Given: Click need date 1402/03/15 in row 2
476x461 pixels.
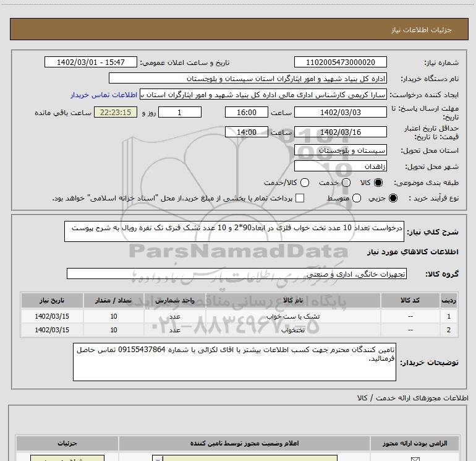Looking at the screenshot, I should click(x=52, y=330).
